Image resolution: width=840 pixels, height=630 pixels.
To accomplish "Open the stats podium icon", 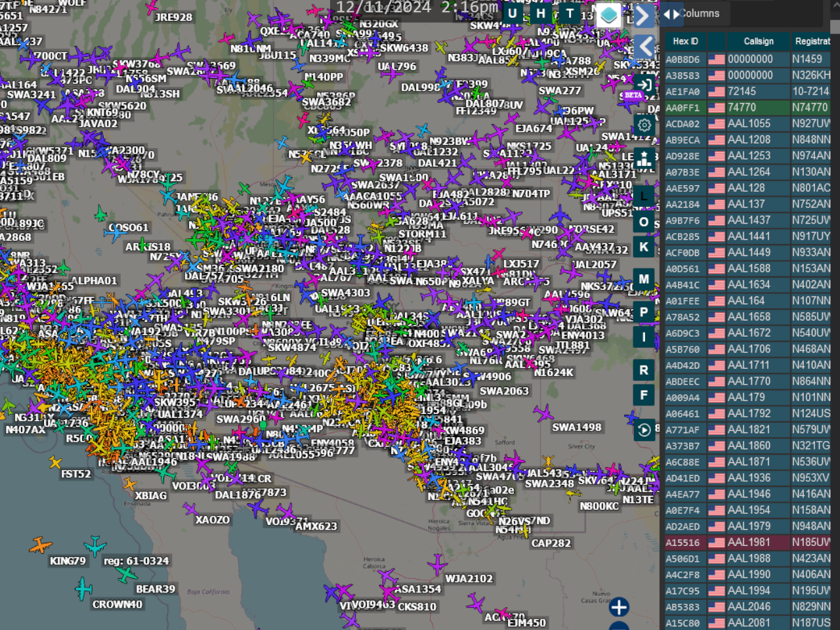I will coord(644,157).
